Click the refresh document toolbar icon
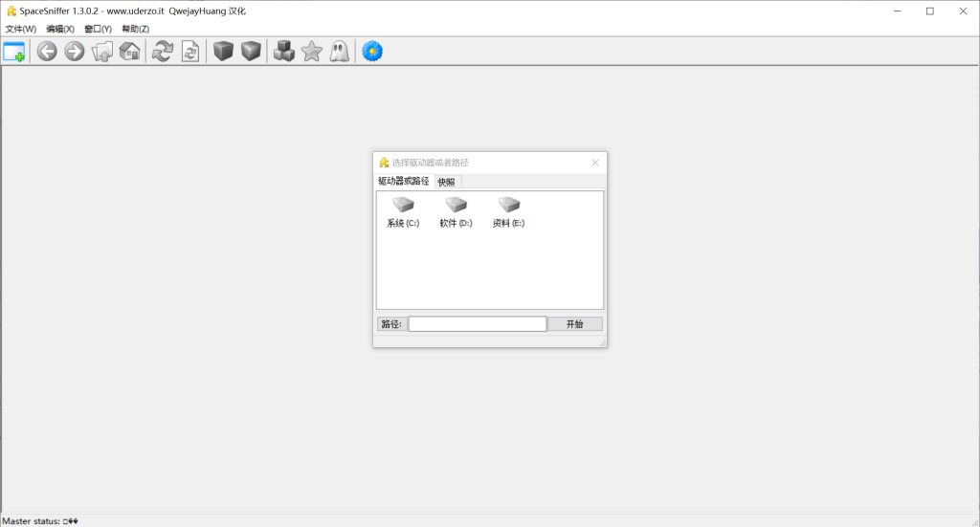 pos(190,52)
